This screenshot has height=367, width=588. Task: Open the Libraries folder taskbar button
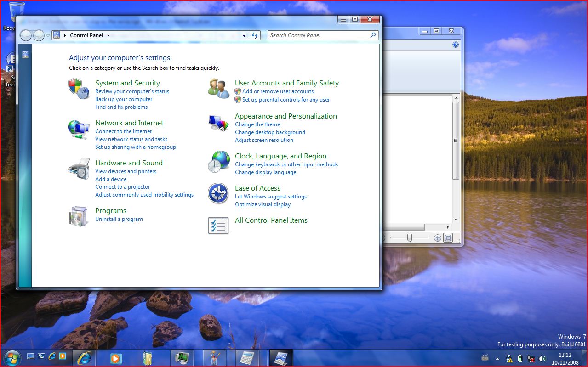(148, 358)
